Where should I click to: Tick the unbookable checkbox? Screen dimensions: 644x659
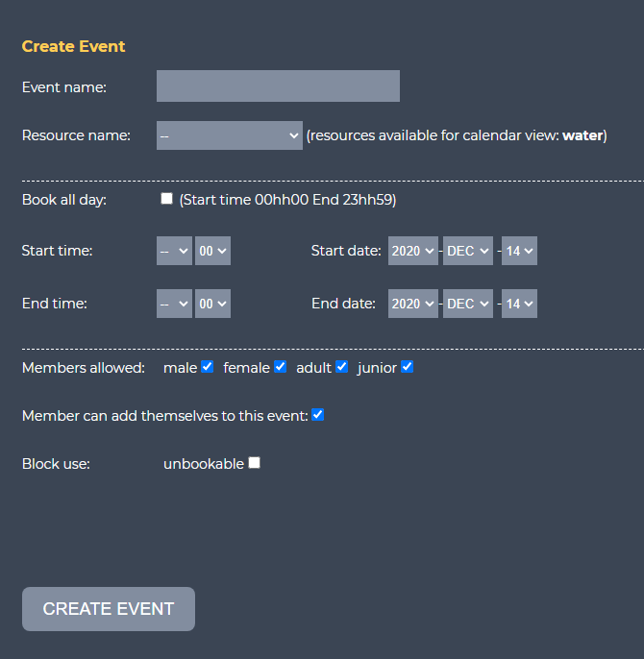coord(254,463)
